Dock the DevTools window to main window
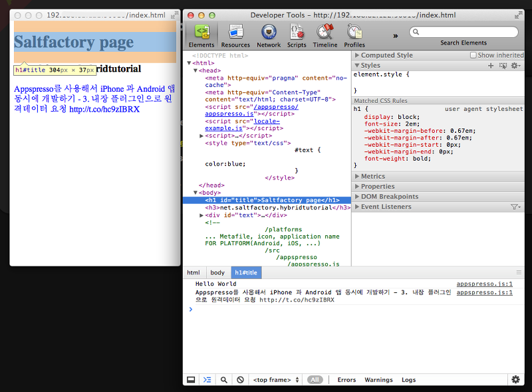 tap(191, 380)
